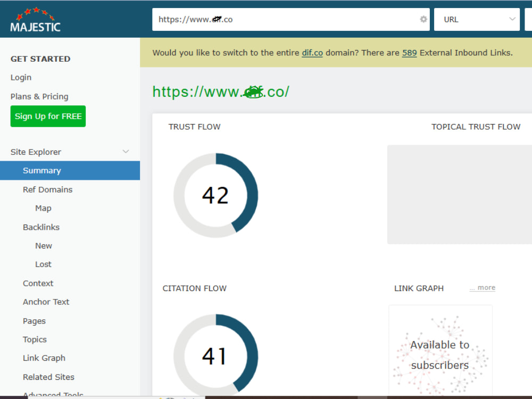532x399 pixels.
Task: Click the CITATION FLOW label
Action: 194,288
